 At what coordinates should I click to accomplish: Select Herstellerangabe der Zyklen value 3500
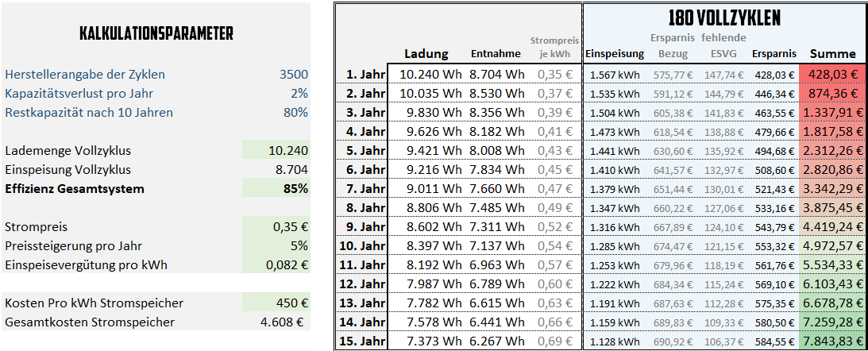(294, 75)
